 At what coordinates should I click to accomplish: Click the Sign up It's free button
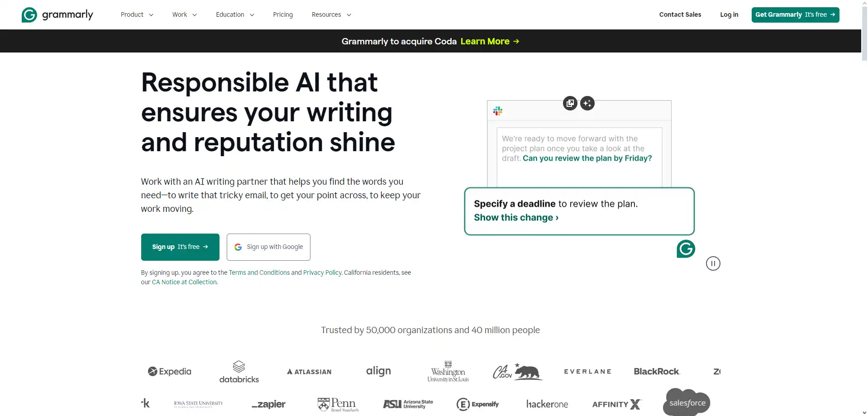coord(180,247)
